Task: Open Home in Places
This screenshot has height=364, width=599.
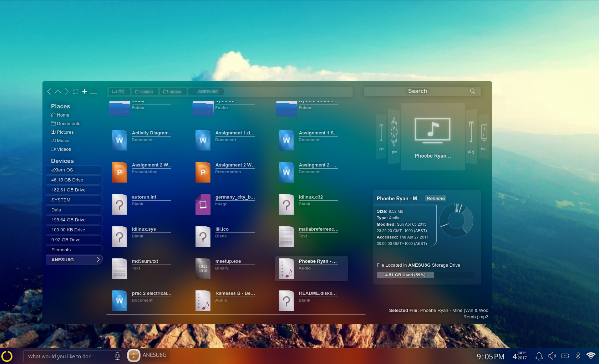Action: click(x=60, y=115)
